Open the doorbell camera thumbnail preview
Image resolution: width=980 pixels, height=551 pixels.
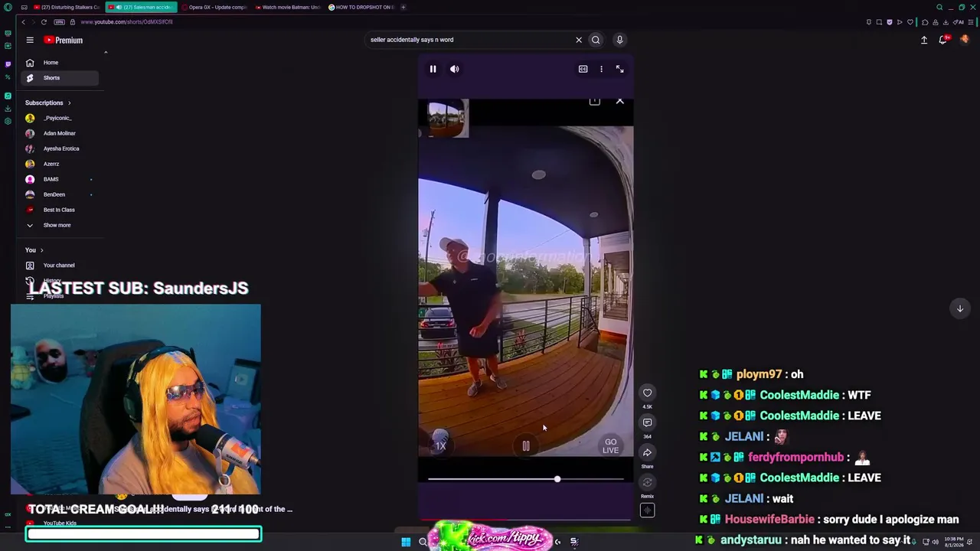tap(448, 119)
